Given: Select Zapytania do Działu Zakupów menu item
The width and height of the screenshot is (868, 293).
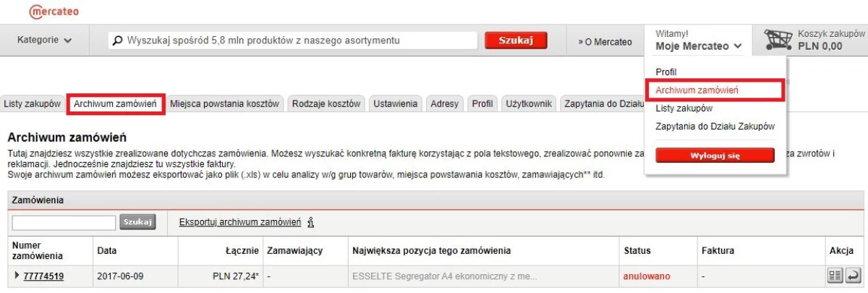Looking at the screenshot, I should (x=715, y=127).
